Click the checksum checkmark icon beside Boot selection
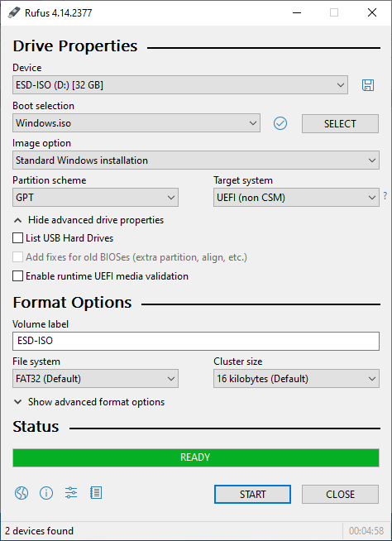 280,123
